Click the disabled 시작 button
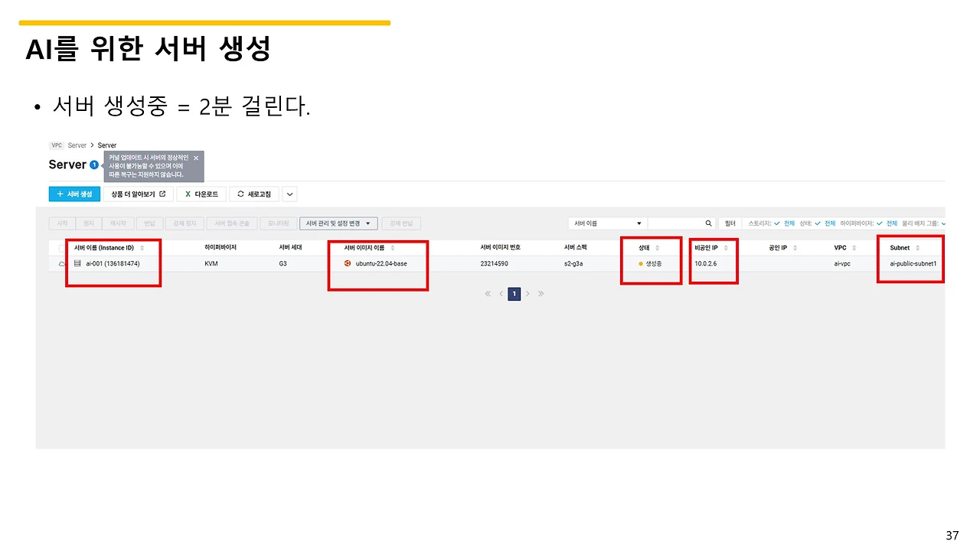 62,223
